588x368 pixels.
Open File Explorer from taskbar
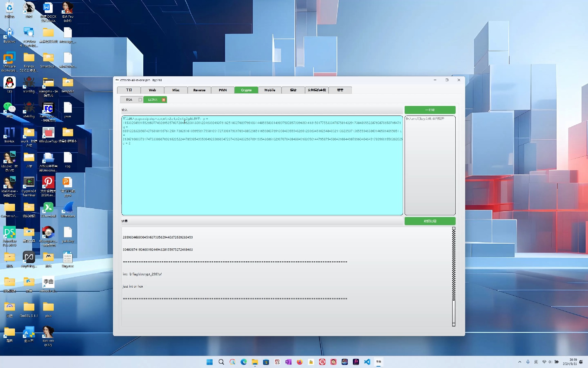(x=255, y=362)
